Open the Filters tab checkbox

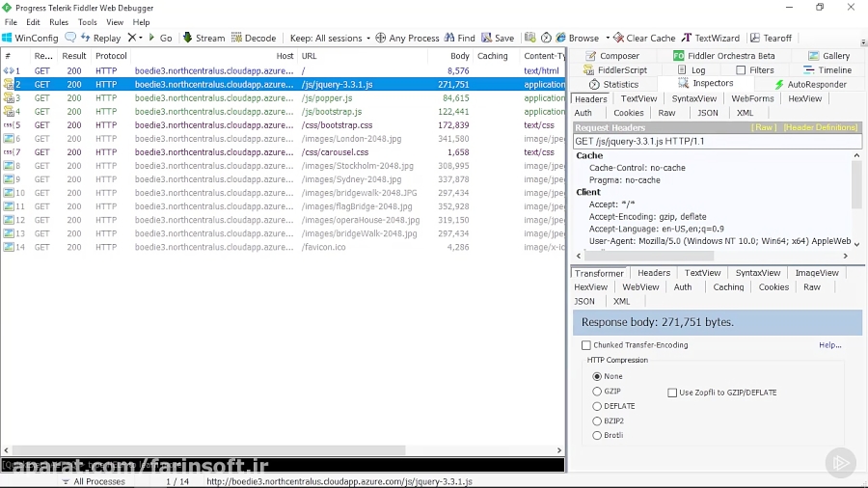741,70
